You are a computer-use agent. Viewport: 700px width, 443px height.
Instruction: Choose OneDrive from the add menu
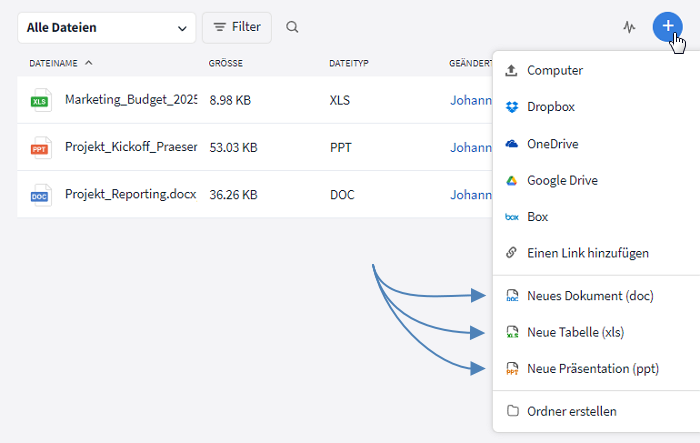552,144
